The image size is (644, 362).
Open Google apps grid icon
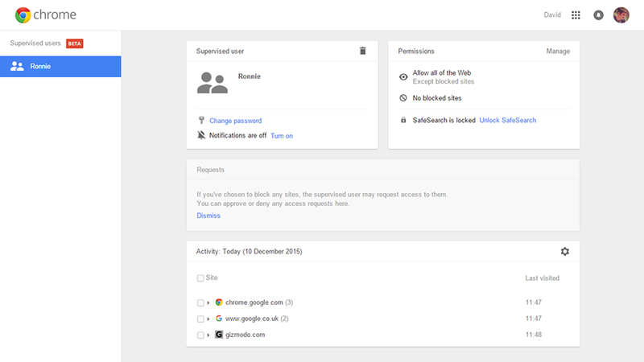[576, 15]
